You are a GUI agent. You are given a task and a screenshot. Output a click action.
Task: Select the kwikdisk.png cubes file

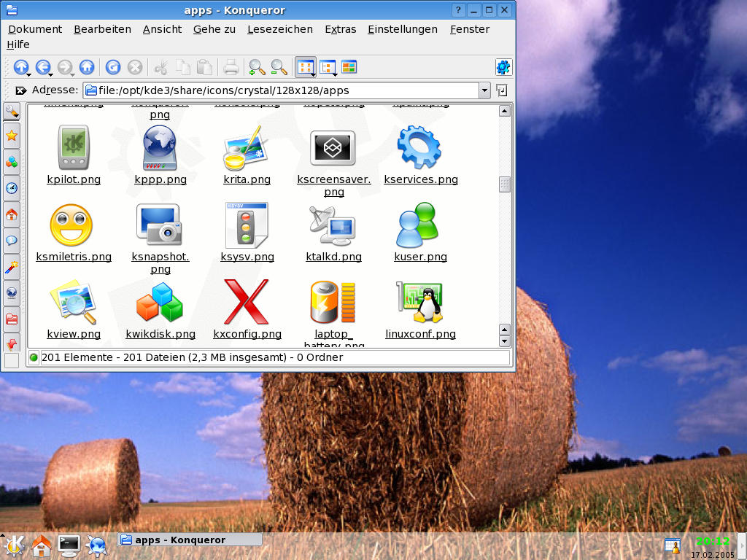coord(160,309)
